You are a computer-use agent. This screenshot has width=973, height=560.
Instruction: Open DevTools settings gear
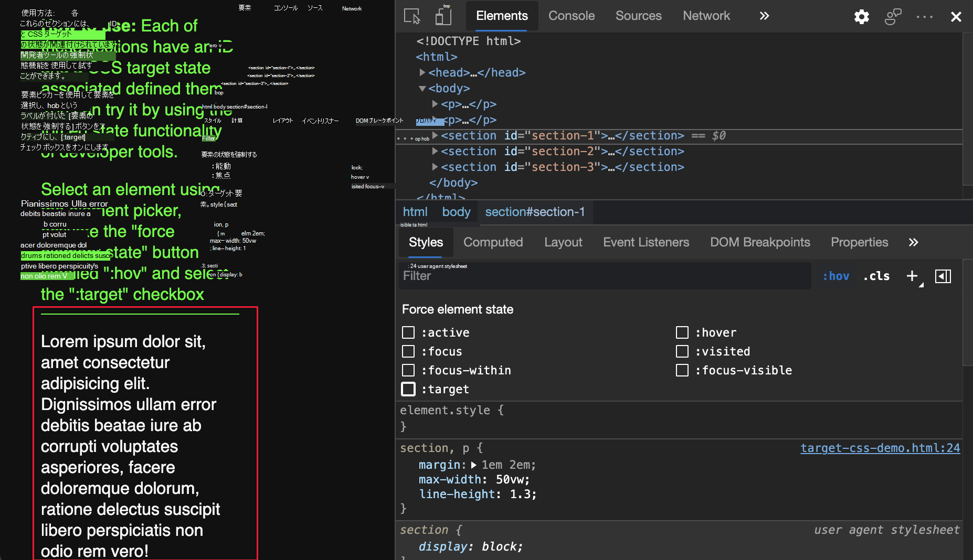861,16
